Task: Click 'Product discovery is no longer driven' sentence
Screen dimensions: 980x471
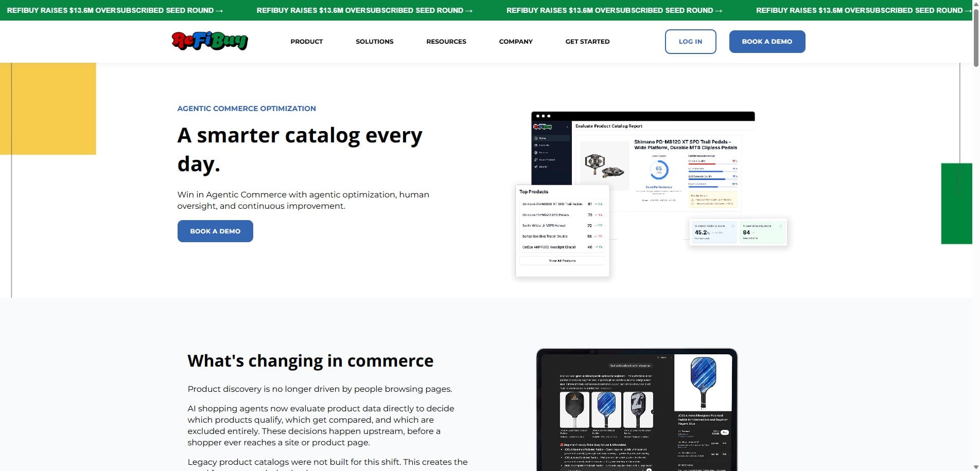Action: coord(320,389)
